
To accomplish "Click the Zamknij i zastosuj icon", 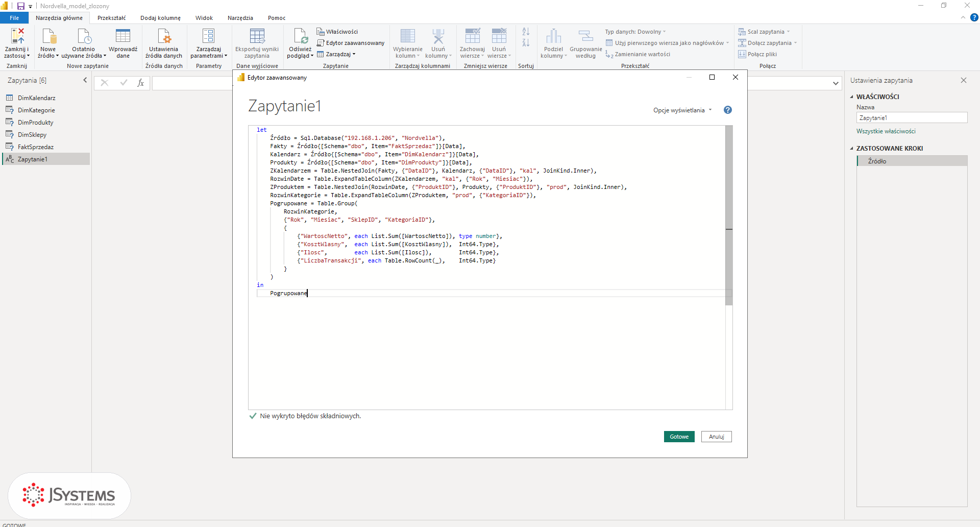I will (x=17, y=36).
